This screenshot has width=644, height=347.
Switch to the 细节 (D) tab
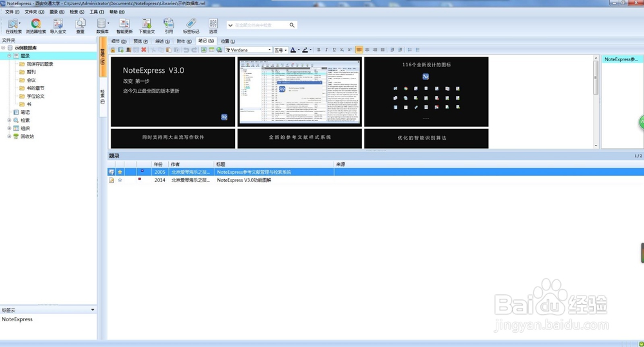pyautogui.click(x=118, y=41)
